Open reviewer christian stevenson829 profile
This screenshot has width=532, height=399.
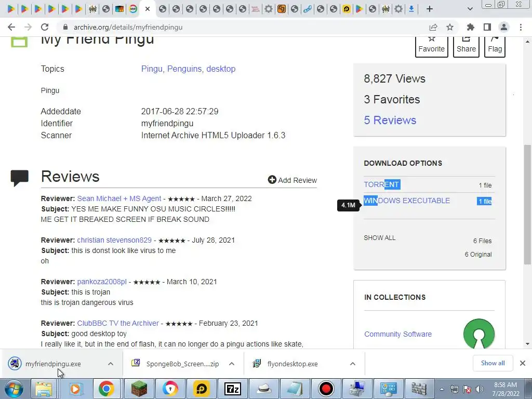tap(114, 240)
